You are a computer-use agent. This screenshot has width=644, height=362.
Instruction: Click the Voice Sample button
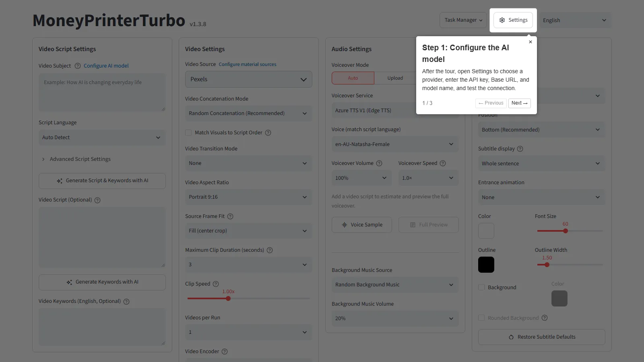pos(362,225)
